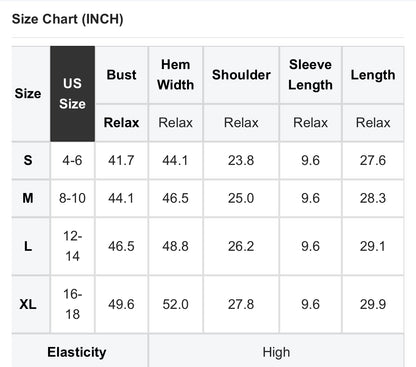Screen dimensions: 416x367
Task: Click the Hem Width column header
Action: [176, 75]
